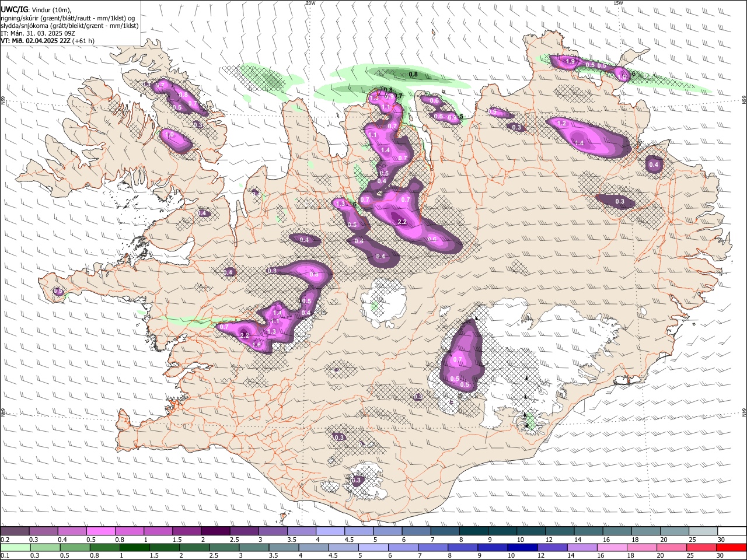Click the dark mauve swatch between 0.2 and 0.3
Screen dimensions: 747x560
15,531
